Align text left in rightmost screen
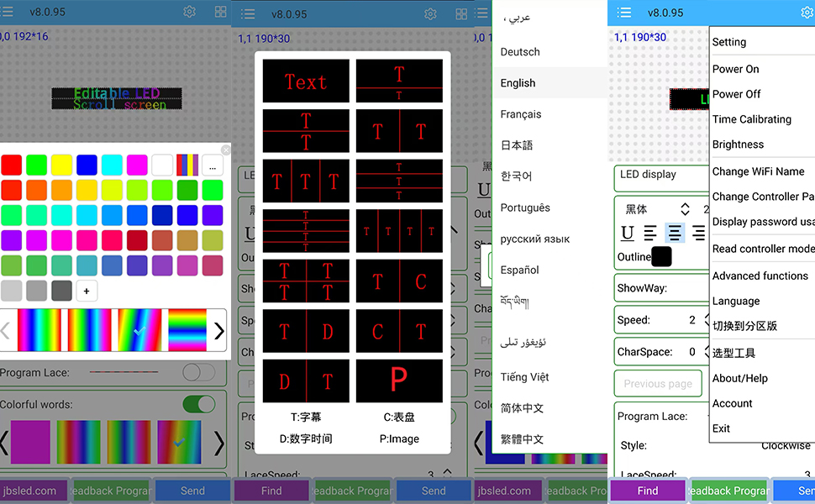 [x=650, y=233]
